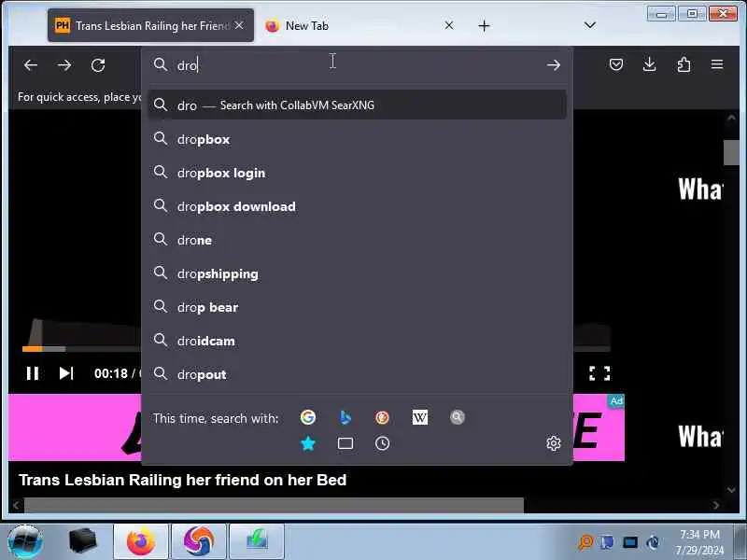This screenshot has height=560, width=747.
Task: Close the Trans Lesbian Railing tab
Action: click(x=239, y=25)
